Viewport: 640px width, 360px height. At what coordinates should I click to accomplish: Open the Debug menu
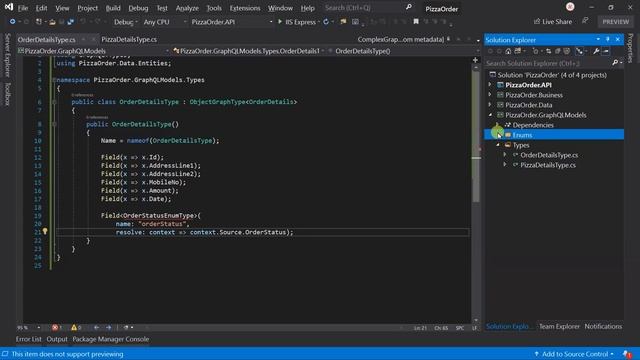point(138,8)
